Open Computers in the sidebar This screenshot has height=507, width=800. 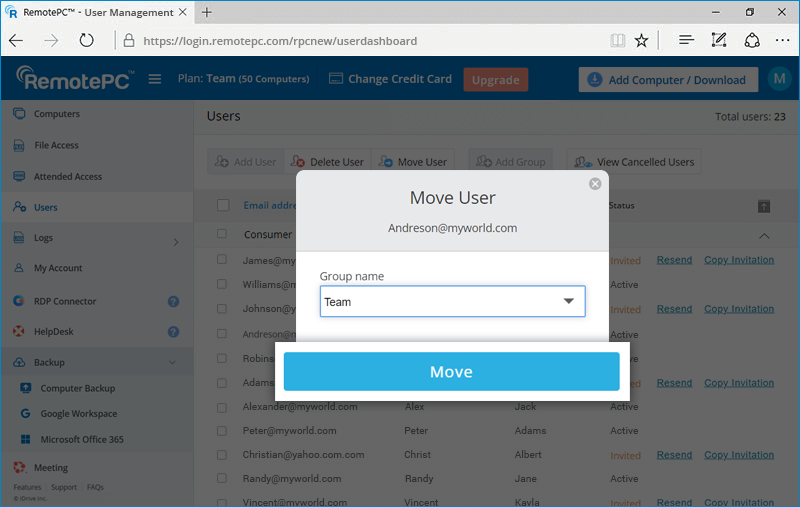click(x=56, y=114)
